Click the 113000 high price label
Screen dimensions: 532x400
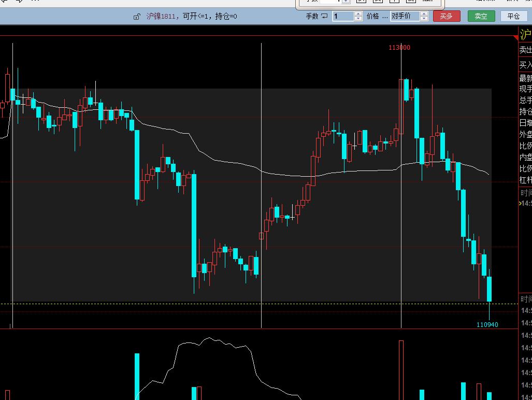[x=399, y=48]
